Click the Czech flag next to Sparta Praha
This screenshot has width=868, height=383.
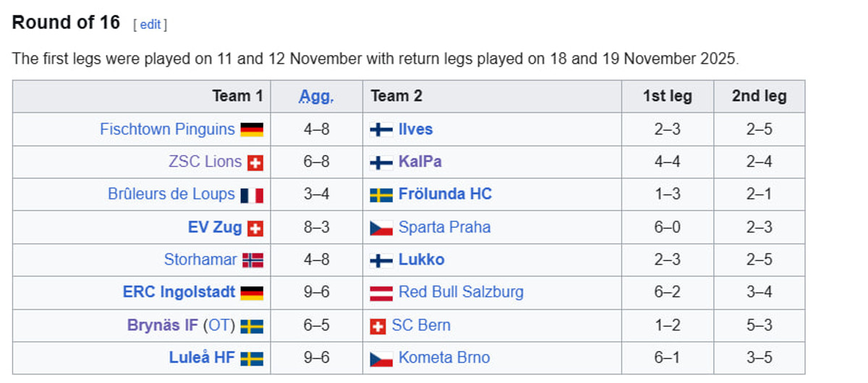click(381, 228)
